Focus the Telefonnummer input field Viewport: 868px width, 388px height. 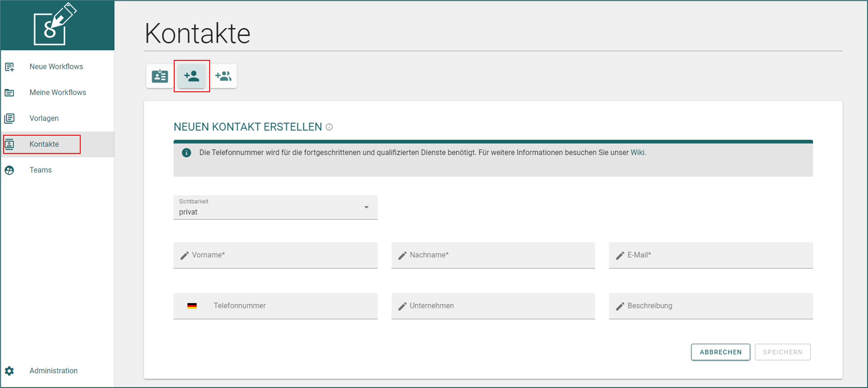(x=293, y=306)
